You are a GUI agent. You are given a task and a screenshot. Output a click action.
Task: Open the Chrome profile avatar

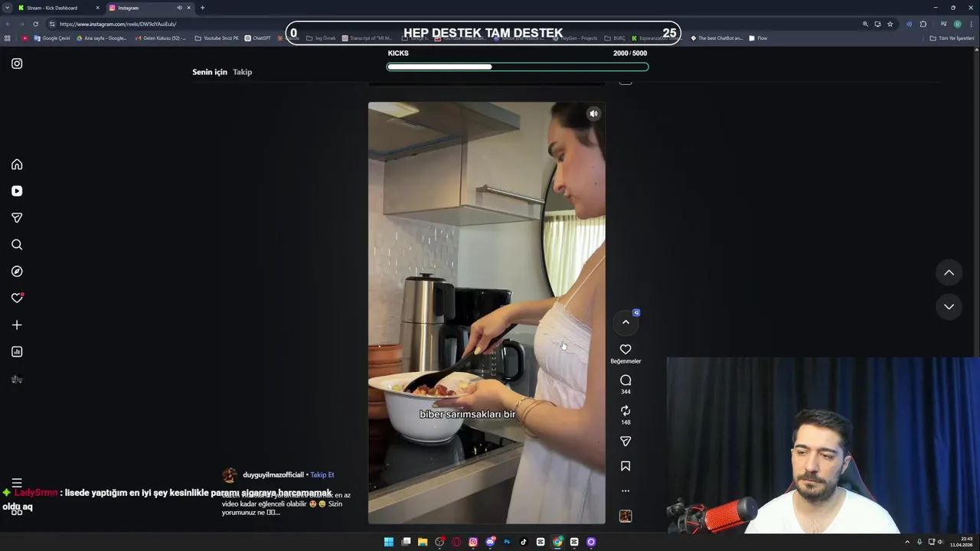957,24
